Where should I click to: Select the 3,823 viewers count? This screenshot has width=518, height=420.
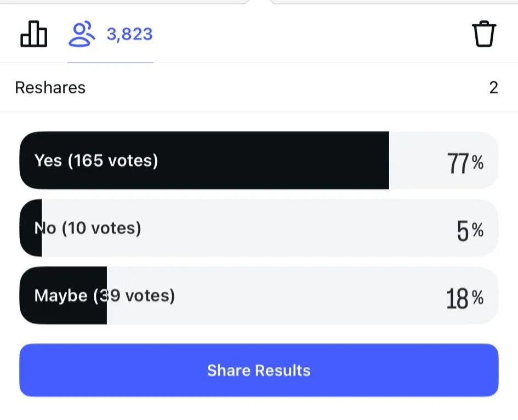(129, 34)
